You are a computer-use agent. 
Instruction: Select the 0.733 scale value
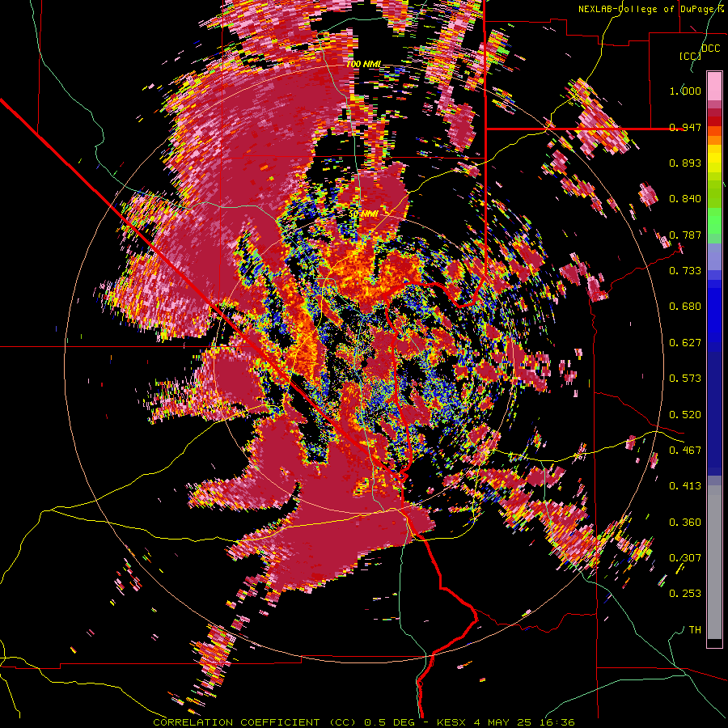[685, 271]
